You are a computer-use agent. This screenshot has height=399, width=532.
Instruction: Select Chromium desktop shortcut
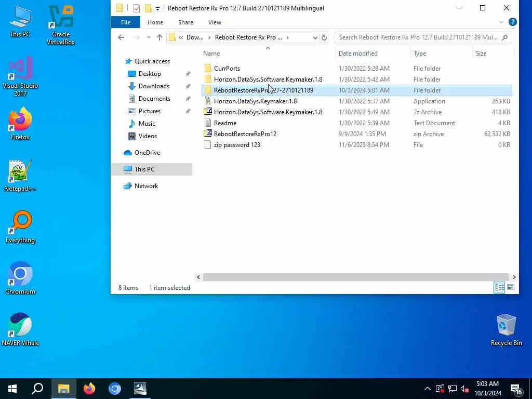pyautogui.click(x=20, y=278)
